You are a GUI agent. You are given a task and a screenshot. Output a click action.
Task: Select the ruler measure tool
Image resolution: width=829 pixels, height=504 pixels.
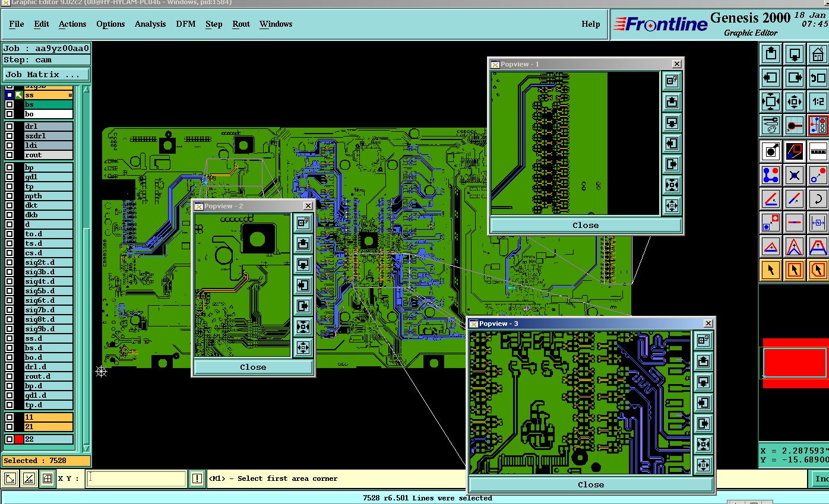point(818,151)
